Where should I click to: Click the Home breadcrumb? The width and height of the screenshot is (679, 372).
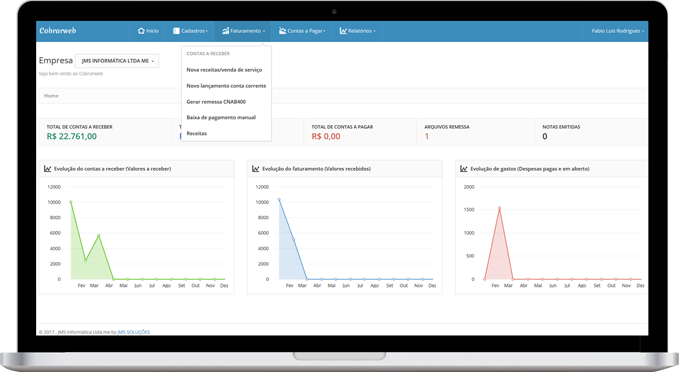(51, 96)
